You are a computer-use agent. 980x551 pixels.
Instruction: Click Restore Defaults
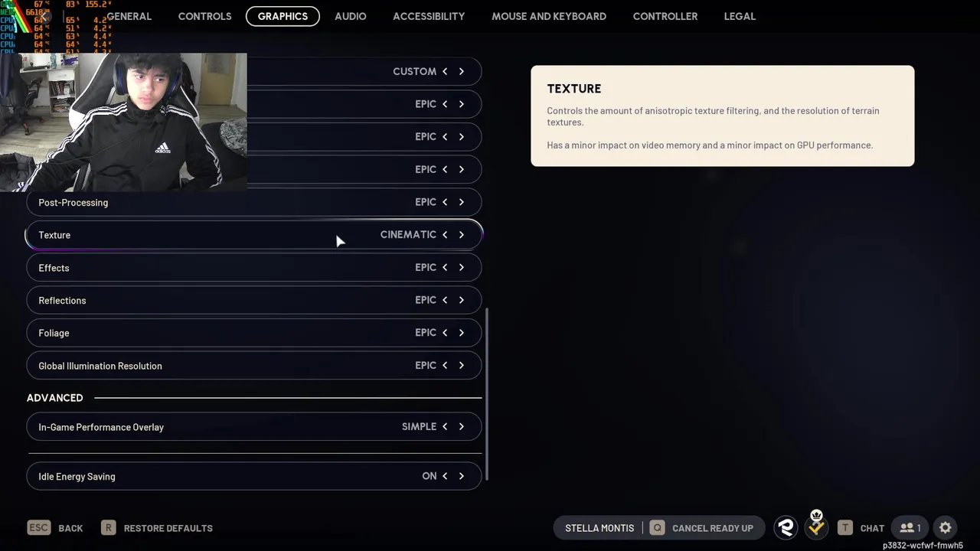click(x=168, y=528)
